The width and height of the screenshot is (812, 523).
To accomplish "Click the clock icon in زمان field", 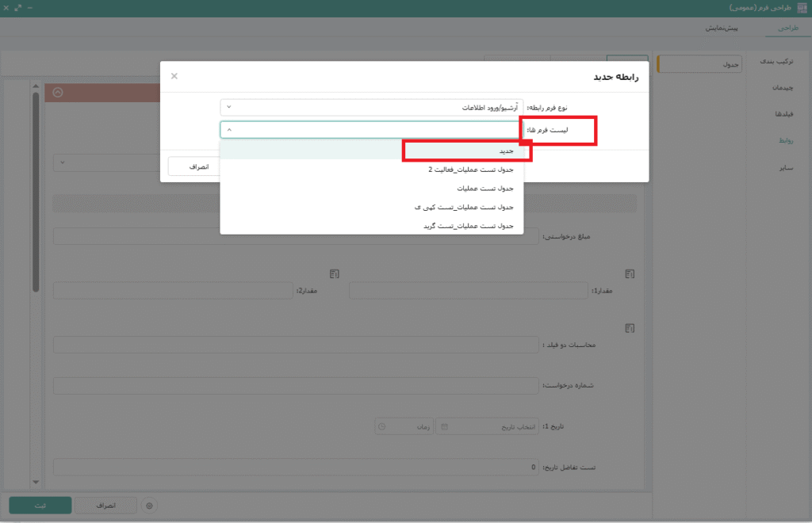I will point(382,426).
